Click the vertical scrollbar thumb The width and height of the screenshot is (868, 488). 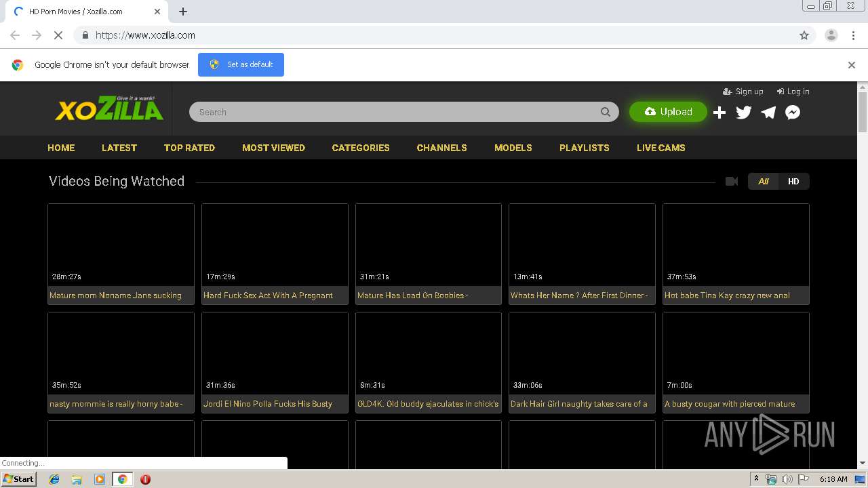coord(863,112)
